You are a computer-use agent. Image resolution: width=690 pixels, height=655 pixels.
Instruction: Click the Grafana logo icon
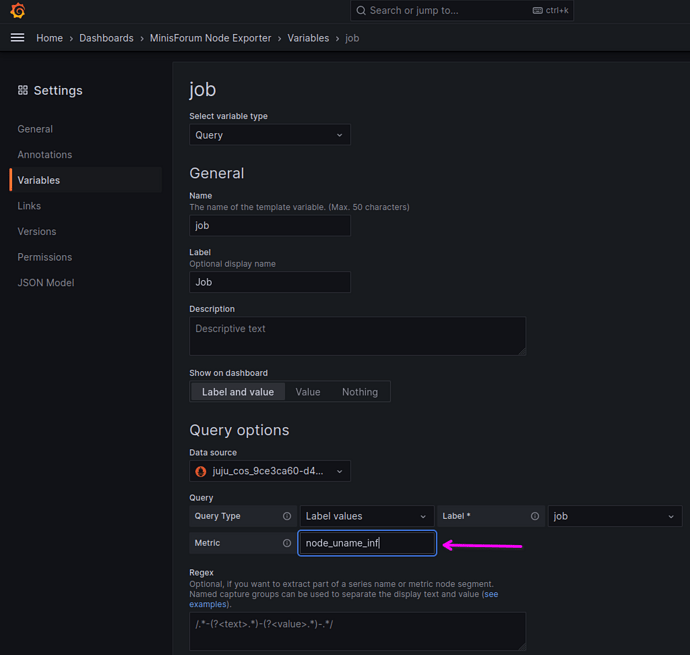[x=18, y=11]
